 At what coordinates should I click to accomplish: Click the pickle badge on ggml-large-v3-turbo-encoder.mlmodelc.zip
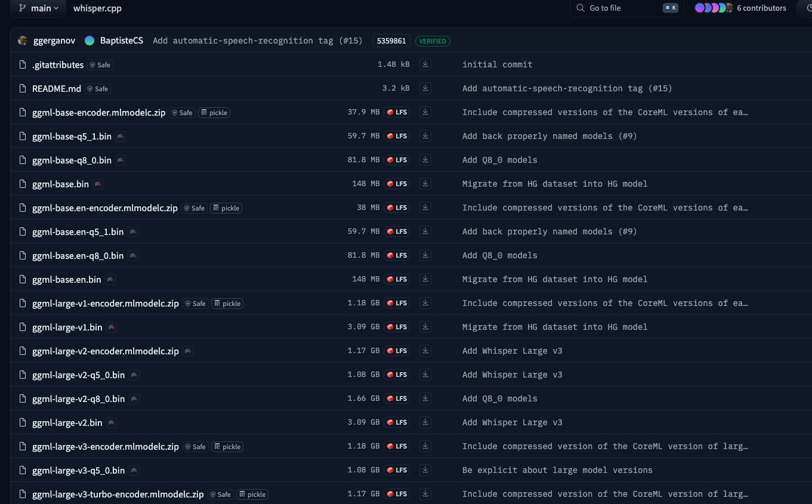(252, 494)
